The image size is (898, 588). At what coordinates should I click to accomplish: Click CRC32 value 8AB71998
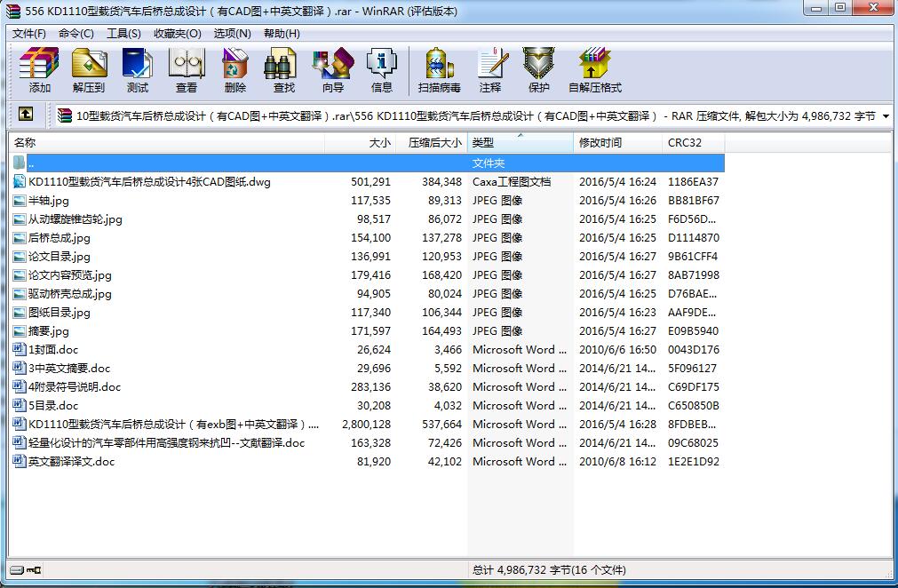(693, 274)
